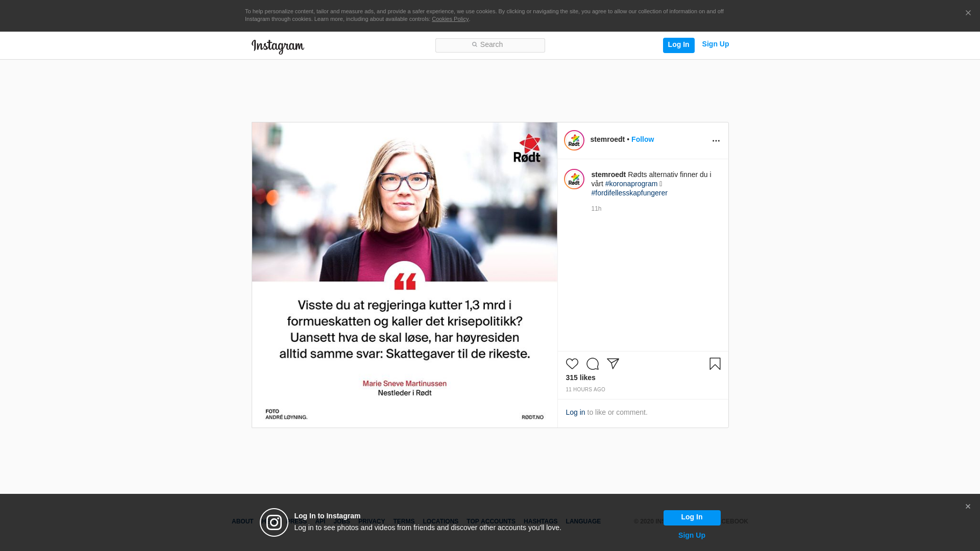
Task: Focus the Search input field
Action: pyautogui.click(x=490, y=45)
